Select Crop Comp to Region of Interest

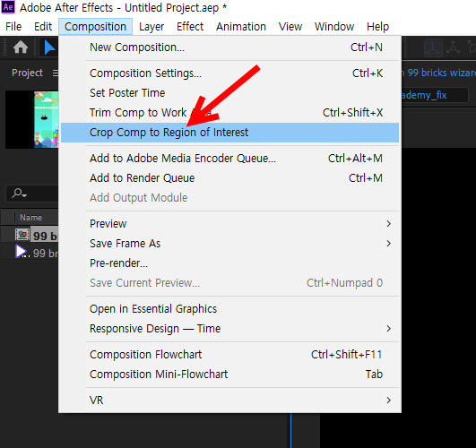tap(229, 133)
